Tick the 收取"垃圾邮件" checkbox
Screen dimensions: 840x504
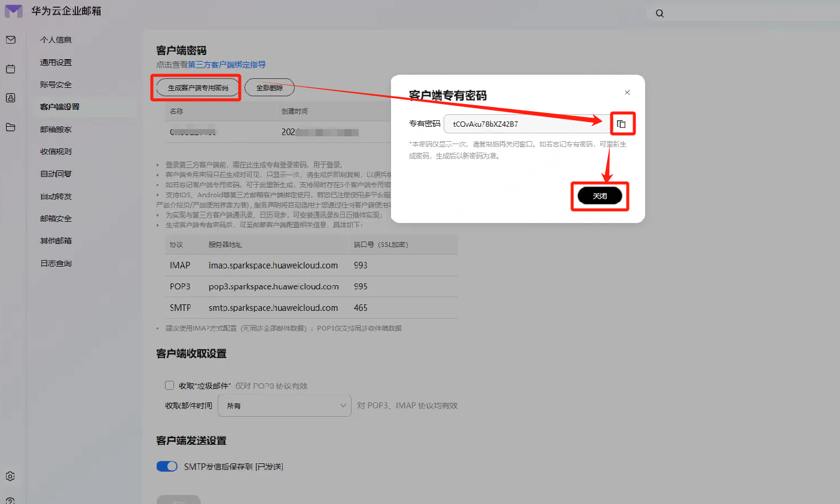169,386
